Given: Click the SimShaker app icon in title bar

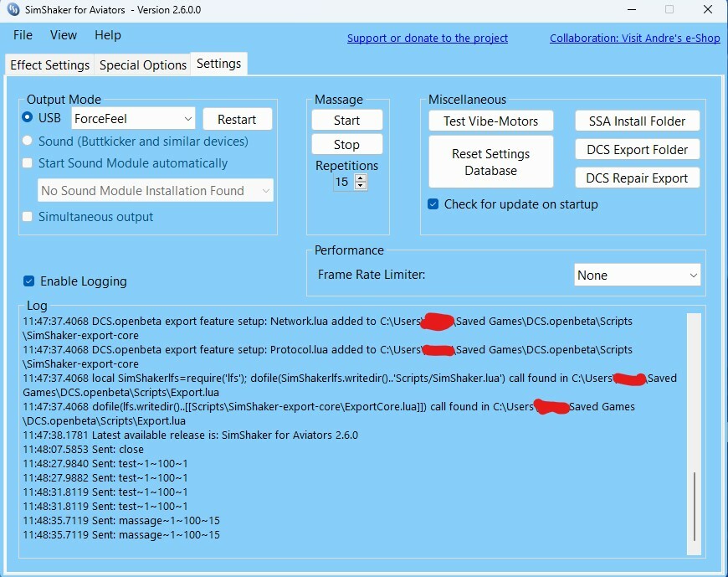Looking at the screenshot, I should click(13, 10).
